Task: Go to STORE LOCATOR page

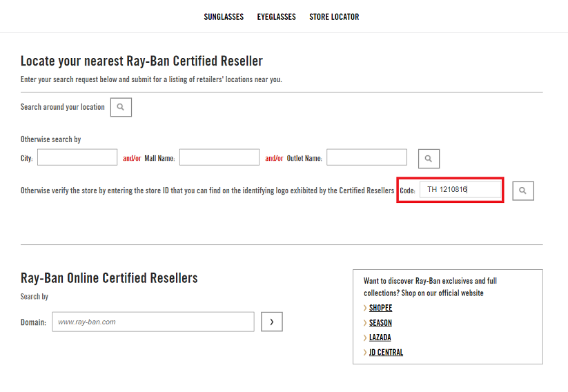Action: point(334,17)
